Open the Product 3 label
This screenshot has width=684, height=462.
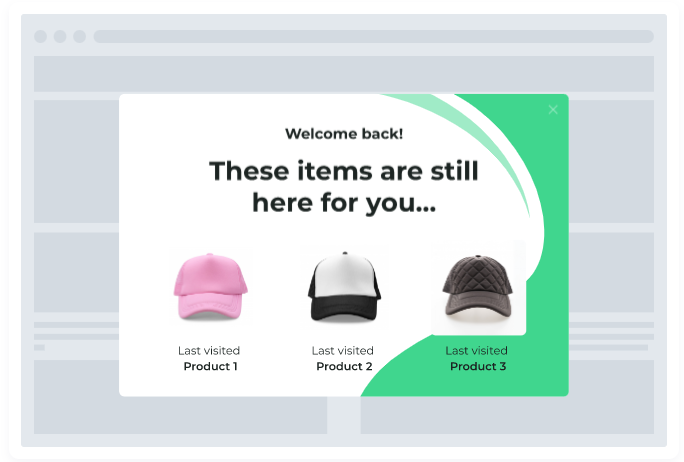point(478,366)
